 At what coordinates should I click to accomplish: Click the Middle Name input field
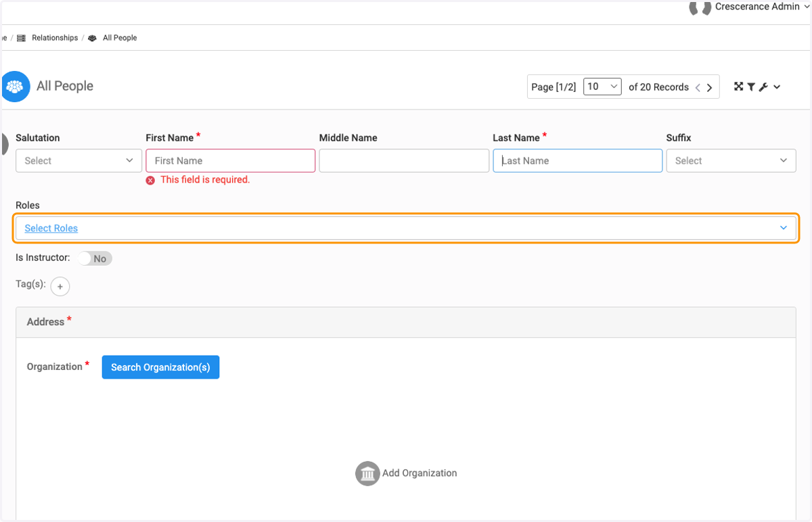[x=404, y=161]
